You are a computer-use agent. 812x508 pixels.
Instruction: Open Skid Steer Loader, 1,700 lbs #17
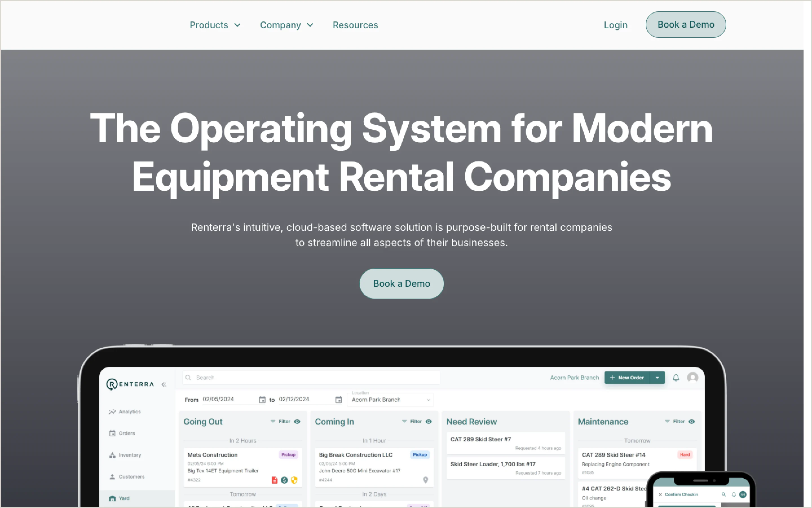point(506,468)
